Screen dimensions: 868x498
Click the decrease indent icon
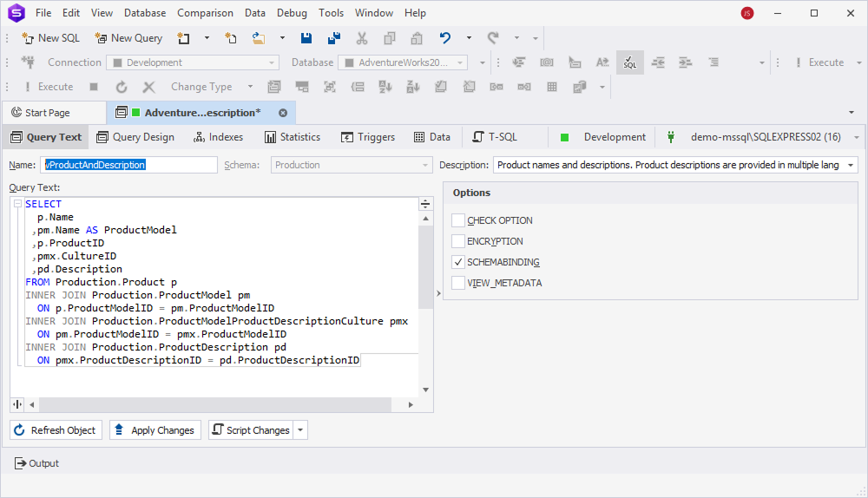click(658, 62)
